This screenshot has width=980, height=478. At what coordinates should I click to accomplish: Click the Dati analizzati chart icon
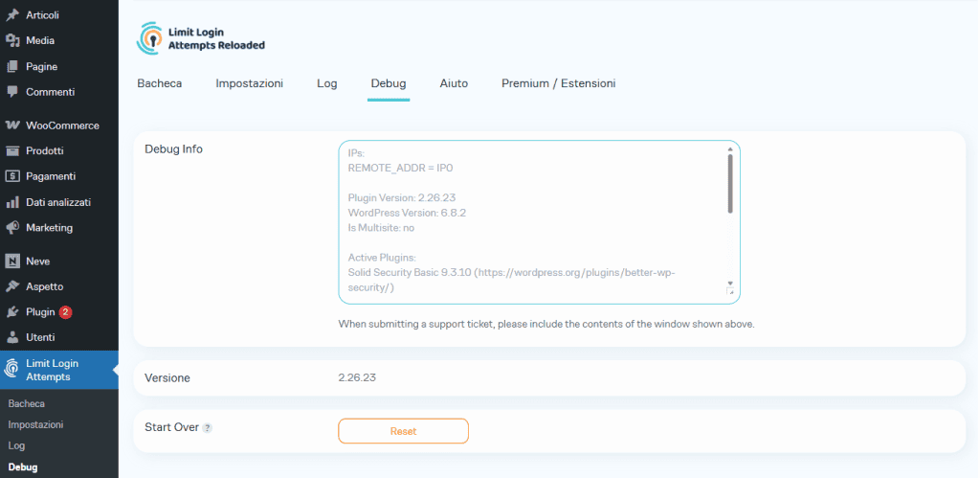tap(12, 202)
